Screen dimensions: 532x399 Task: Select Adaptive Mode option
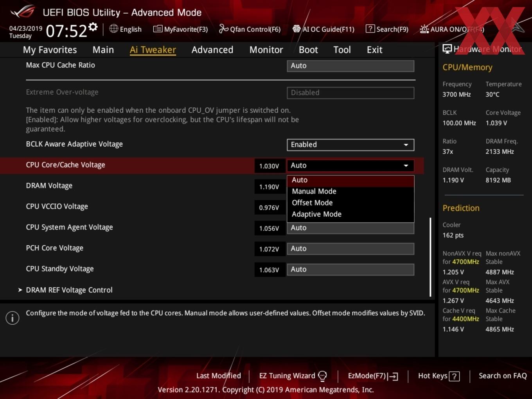[350, 214]
